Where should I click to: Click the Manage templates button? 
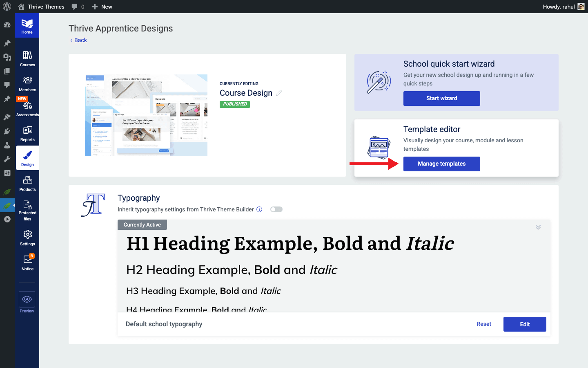(x=442, y=164)
